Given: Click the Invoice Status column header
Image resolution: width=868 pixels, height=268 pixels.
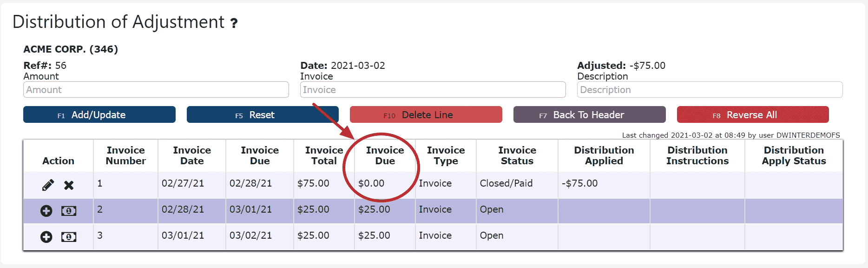Looking at the screenshot, I should (x=517, y=155).
